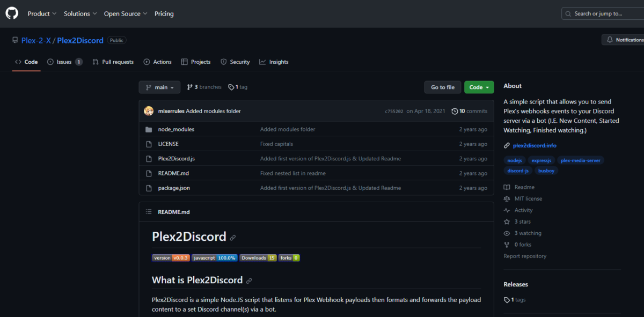Open the LICENSE file
Viewport: 644px width, 317px height.
tap(169, 144)
